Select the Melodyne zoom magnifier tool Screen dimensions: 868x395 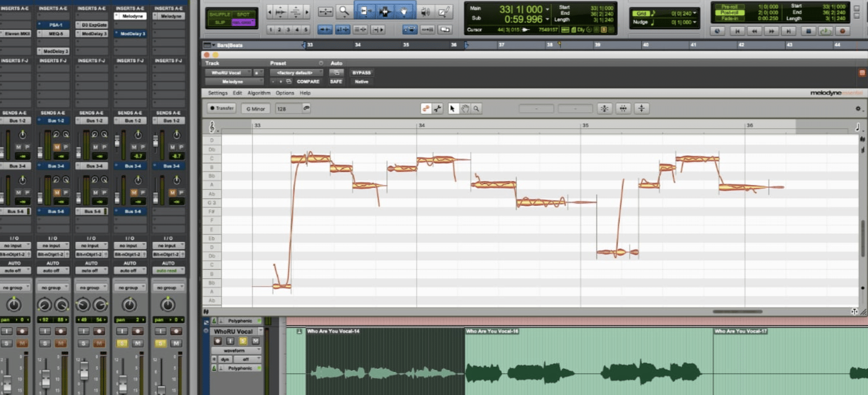point(476,109)
